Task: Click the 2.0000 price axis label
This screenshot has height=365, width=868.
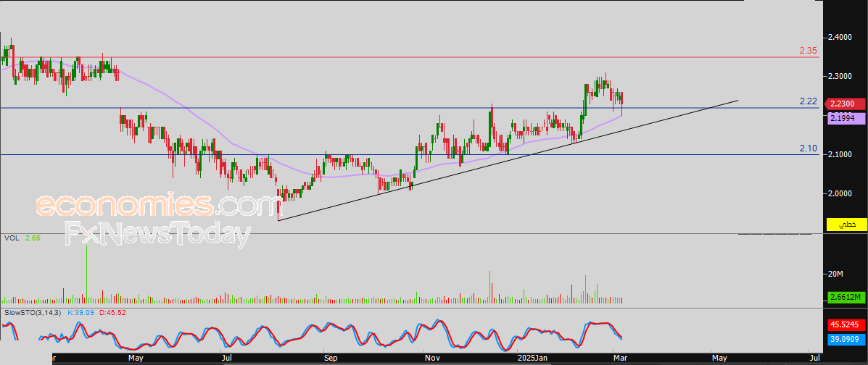Action: [840, 193]
